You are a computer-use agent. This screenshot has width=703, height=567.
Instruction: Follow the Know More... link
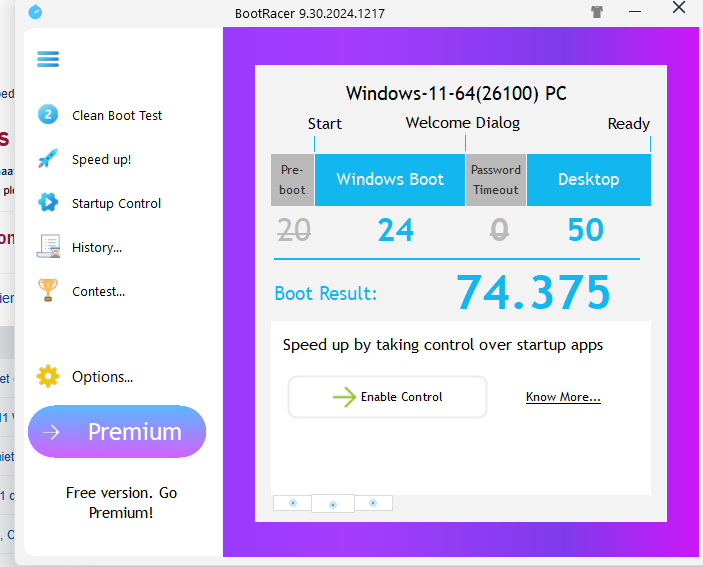(563, 397)
